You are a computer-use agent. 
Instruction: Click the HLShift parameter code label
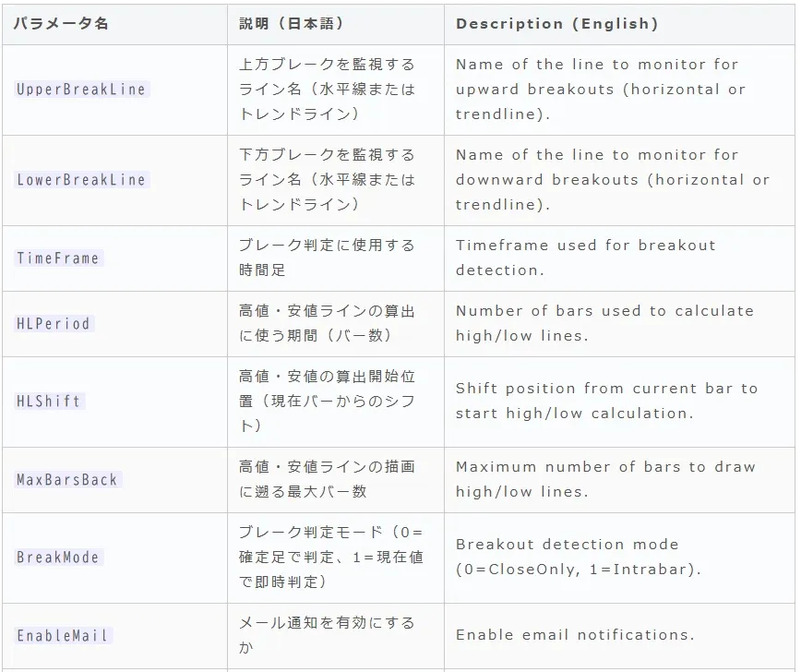(x=49, y=402)
